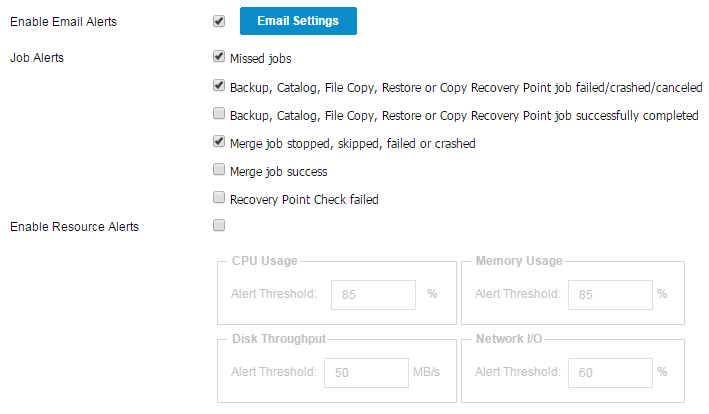Uncheck the job failed/crashed/canceled alert checkbox
This screenshot has height=414, width=709.
[x=219, y=85]
